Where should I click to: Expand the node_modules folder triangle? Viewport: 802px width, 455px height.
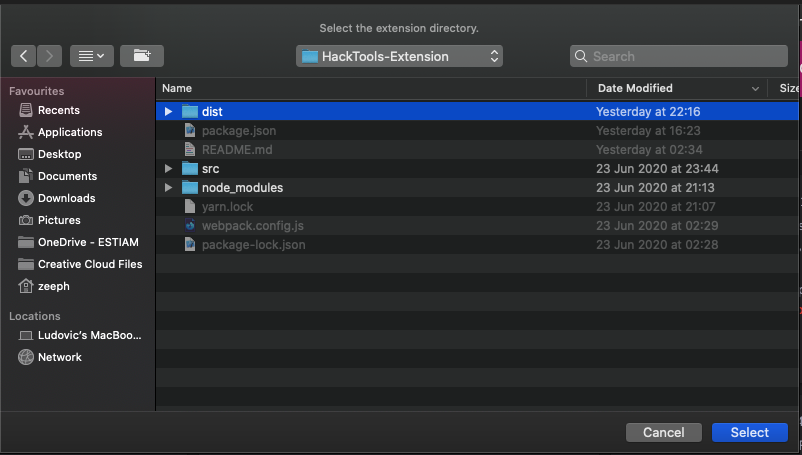point(169,188)
